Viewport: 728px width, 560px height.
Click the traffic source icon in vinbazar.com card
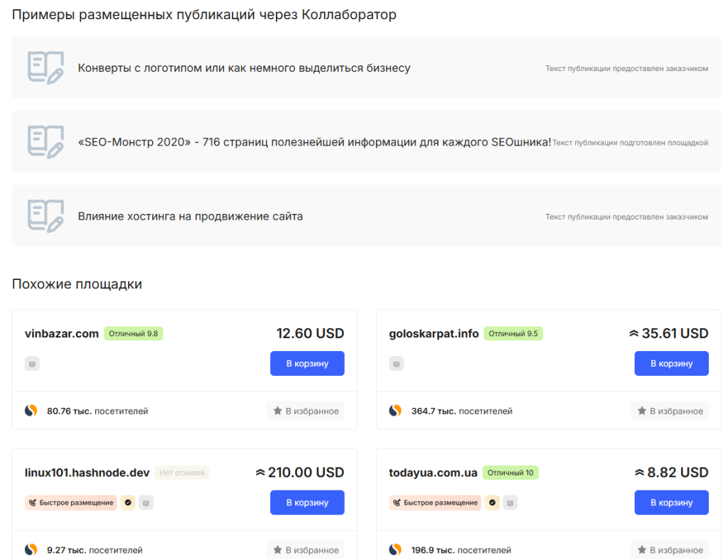pyautogui.click(x=31, y=411)
